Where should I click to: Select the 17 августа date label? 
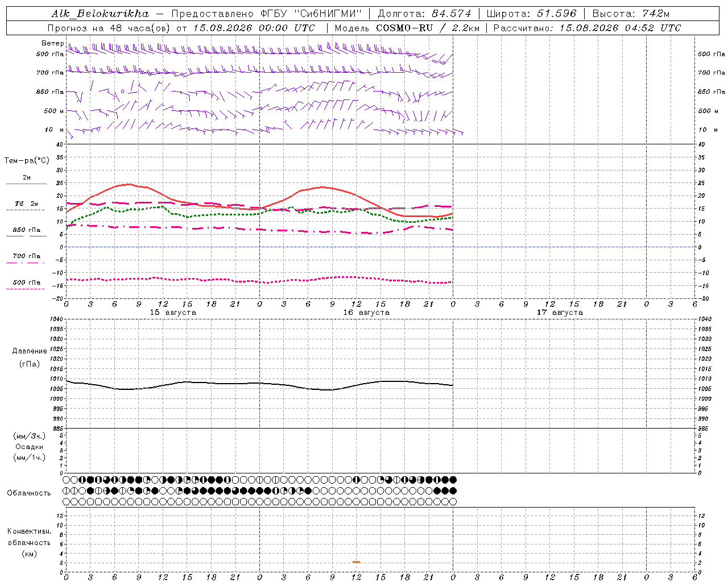pos(560,313)
